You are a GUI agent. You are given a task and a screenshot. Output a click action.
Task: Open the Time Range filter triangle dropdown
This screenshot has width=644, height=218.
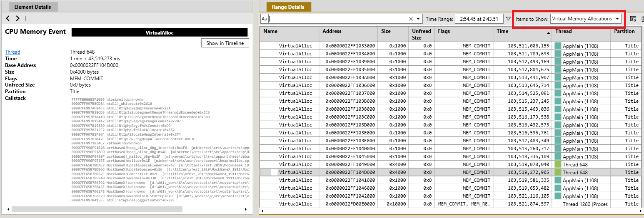click(508, 19)
